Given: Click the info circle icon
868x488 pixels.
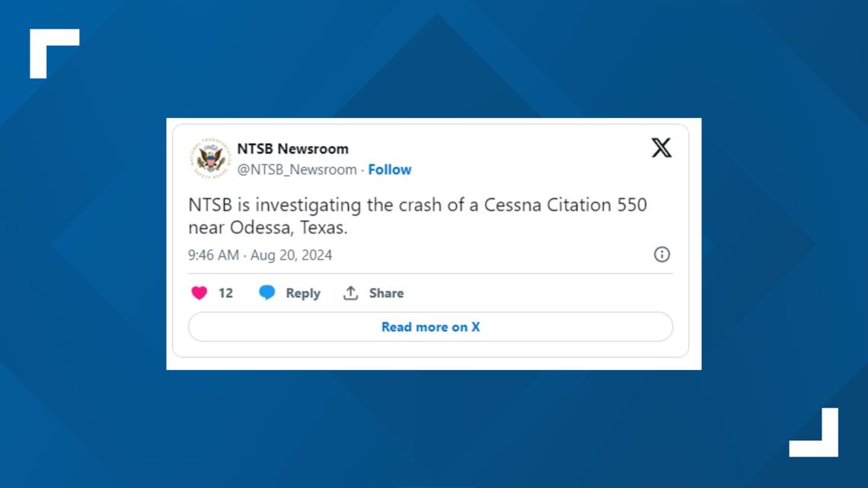Looking at the screenshot, I should tap(662, 254).
